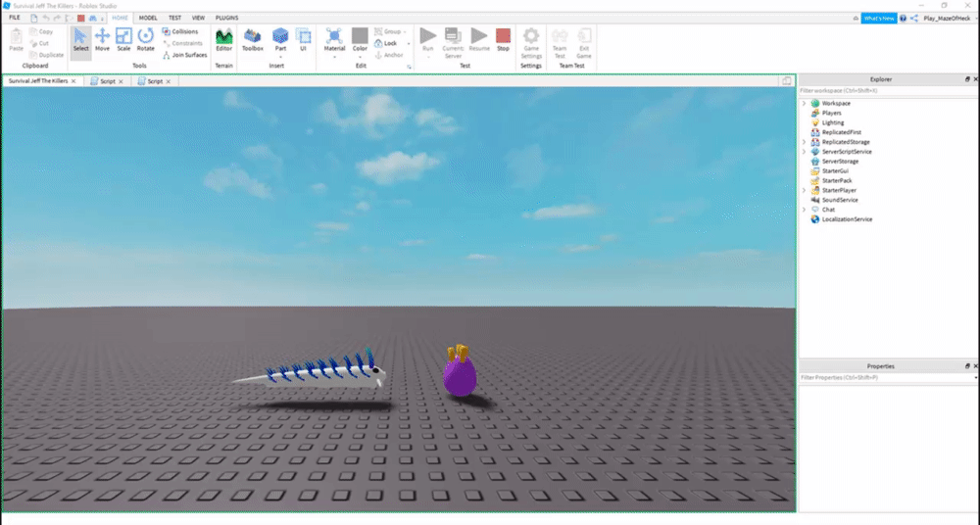980x525 pixels.
Task: Switch to the VIEW ribbon tab
Action: coord(198,18)
